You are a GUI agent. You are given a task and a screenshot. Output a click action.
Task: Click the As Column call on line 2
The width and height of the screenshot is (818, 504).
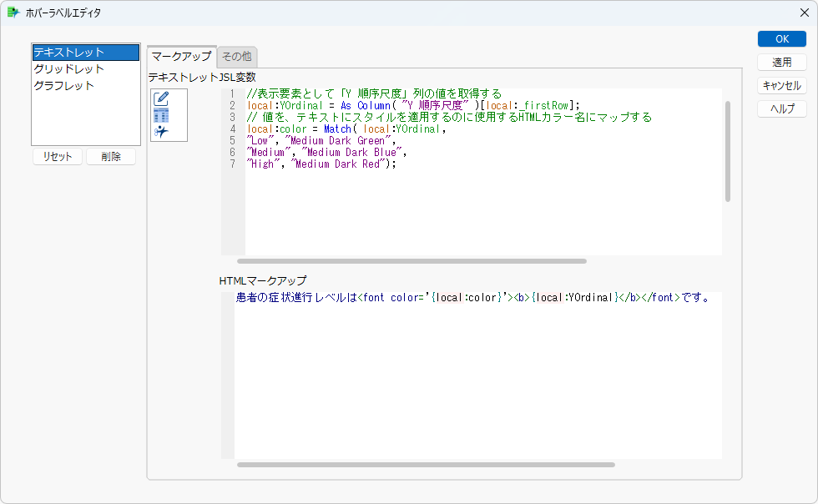[x=366, y=105]
